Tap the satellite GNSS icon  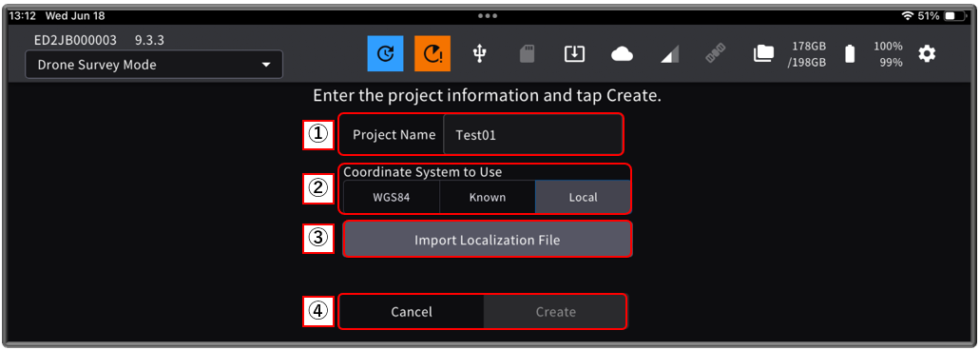(717, 54)
